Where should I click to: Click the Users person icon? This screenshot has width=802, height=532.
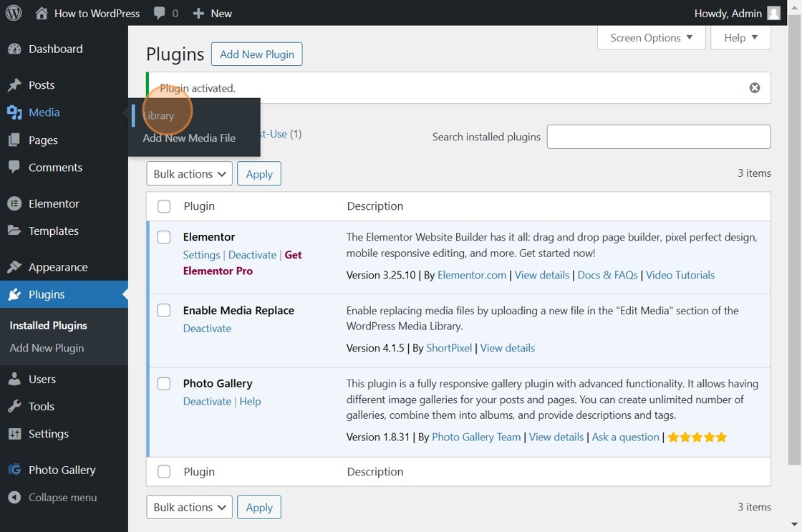15,379
